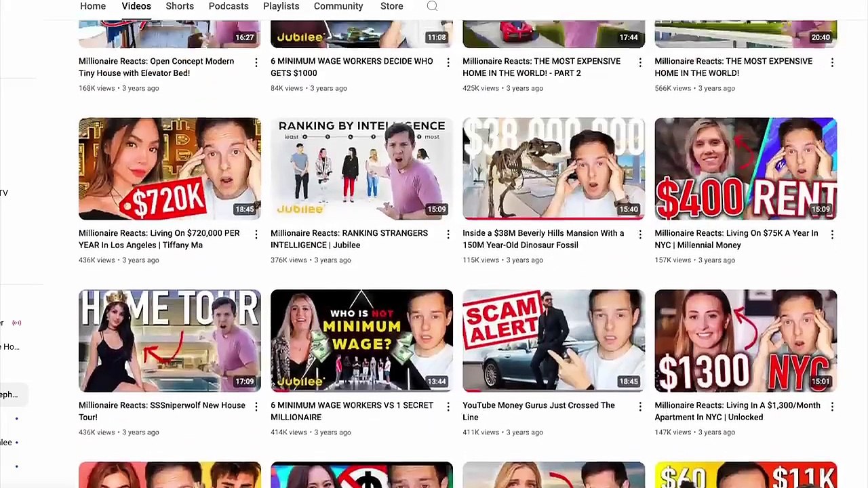
Task: Click the 115K views text under Beverly Hills Mansion
Action: click(481, 260)
